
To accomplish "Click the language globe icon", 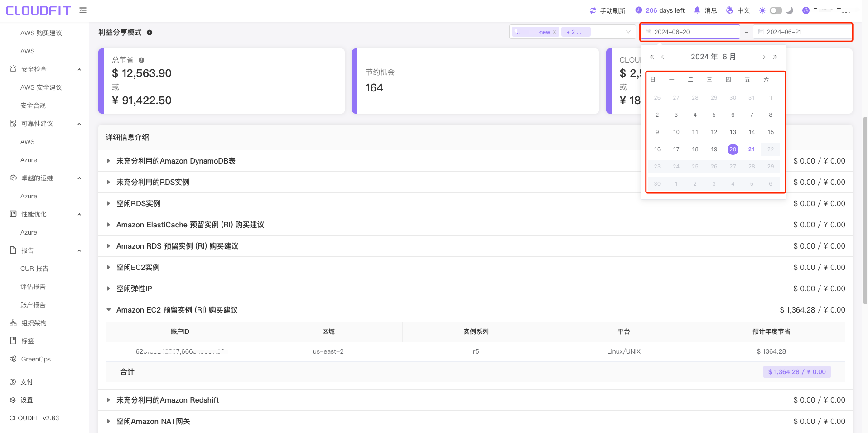I will click(730, 10).
